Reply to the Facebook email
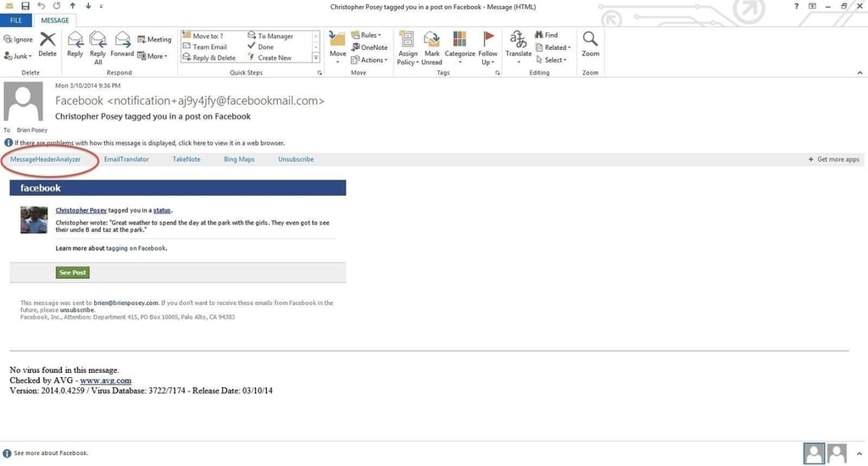Image resolution: width=868 pixels, height=466 pixels. click(x=75, y=44)
